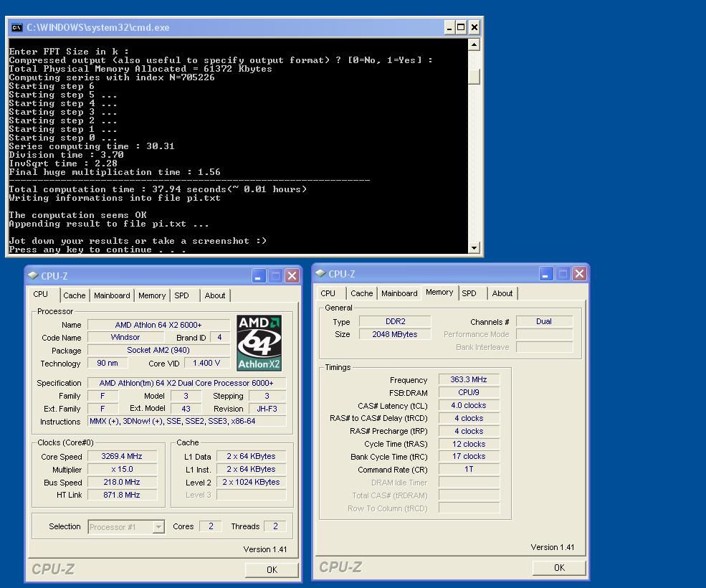Close the right CPU-Z Memory window
Viewport: 706px width, 588px height.
click(x=579, y=273)
